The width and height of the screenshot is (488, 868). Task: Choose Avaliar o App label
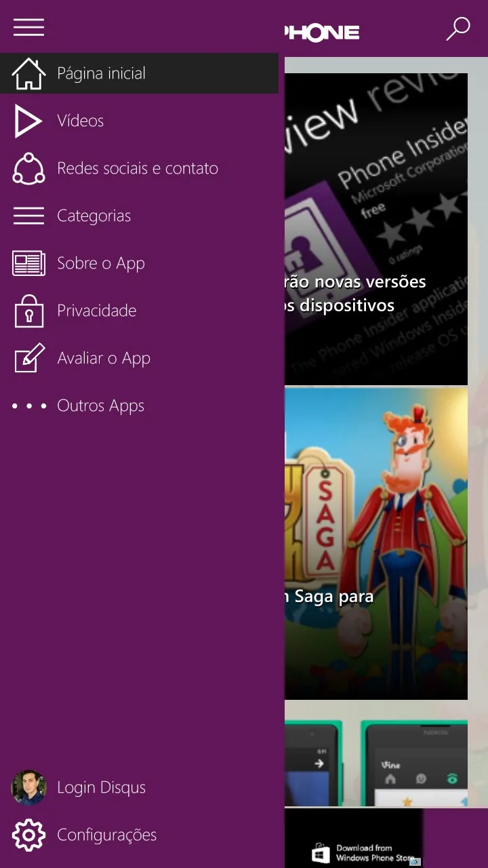point(104,358)
